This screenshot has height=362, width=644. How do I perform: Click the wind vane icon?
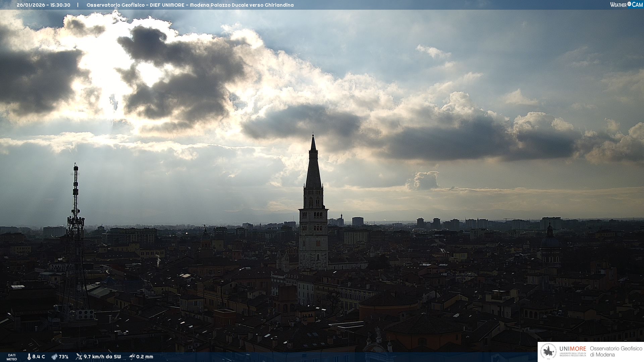point(79,357)
